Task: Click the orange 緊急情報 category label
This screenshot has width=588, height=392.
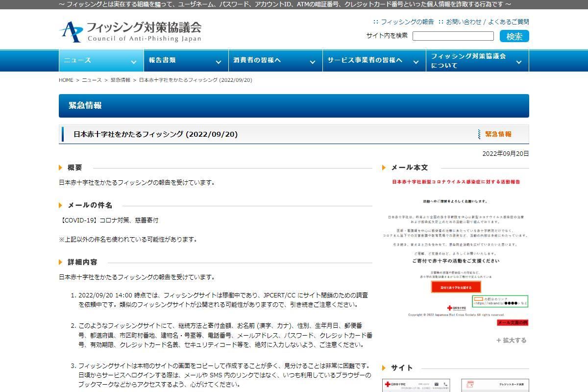Action: [498, 134]
